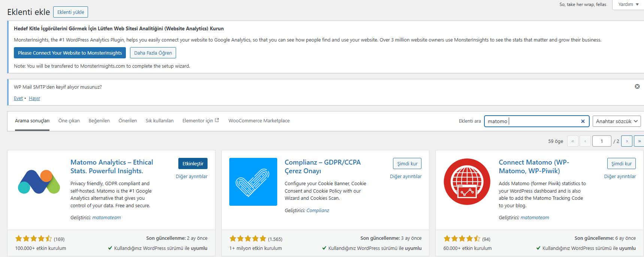Expand the Anahtar sözcük dropdown
The image size is (644, 257).
[616, 121]
